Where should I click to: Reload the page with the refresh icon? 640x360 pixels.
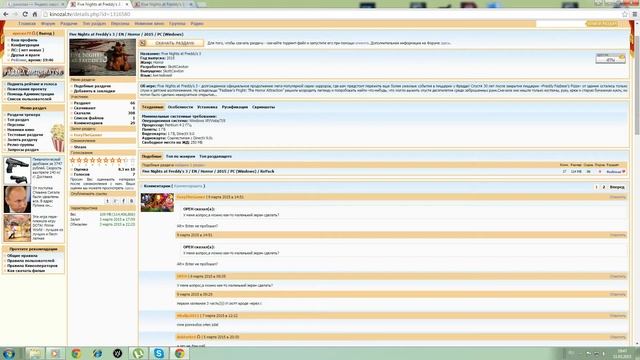[25, 14]
